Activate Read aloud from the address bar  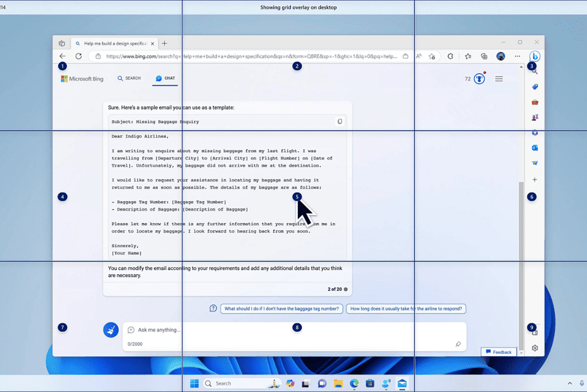pyautogui.click(x=418, y=56)
